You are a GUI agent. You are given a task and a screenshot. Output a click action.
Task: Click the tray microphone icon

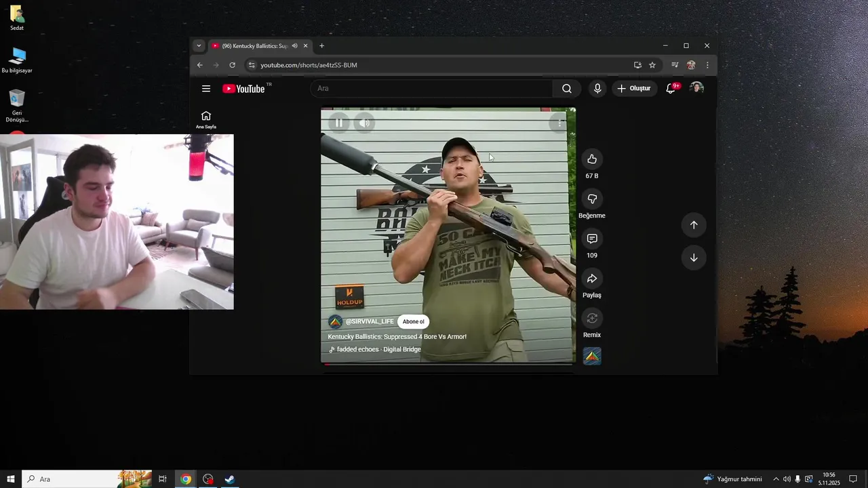click(797, 479)
